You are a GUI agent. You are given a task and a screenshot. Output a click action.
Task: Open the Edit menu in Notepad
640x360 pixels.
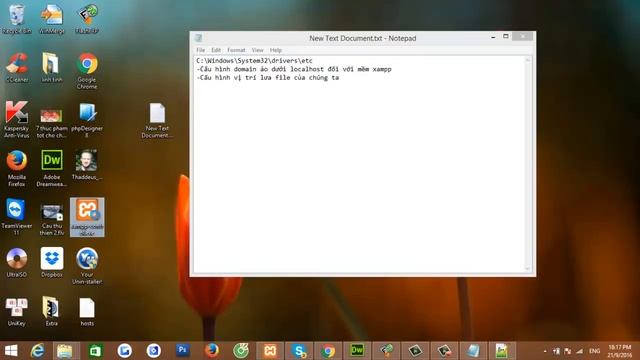216,50
